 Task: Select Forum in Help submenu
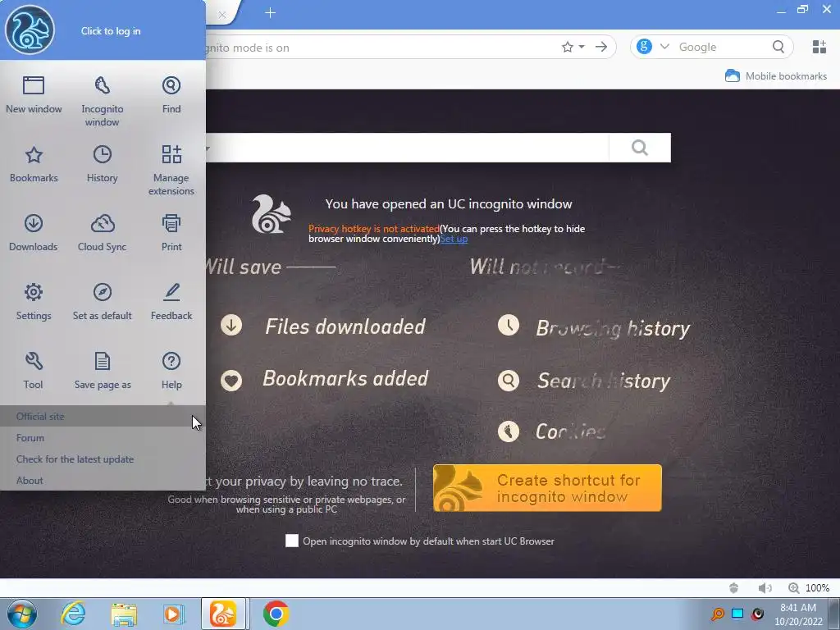(103, 438)
